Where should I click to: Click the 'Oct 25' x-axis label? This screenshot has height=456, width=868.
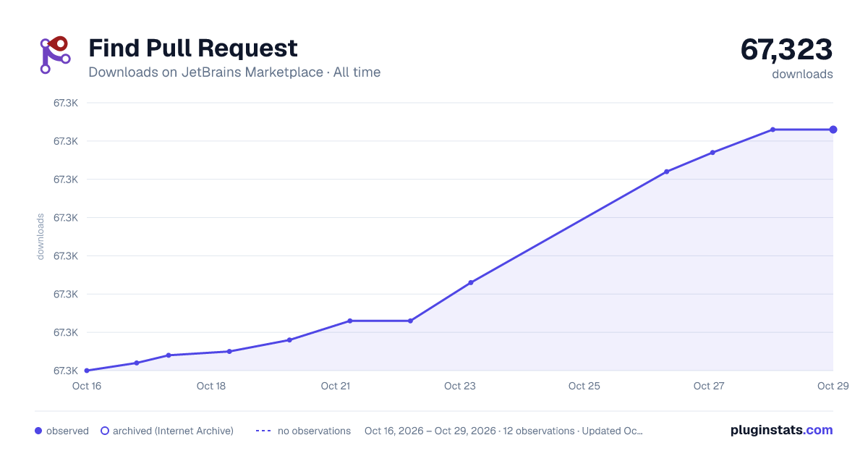tap(584, 386)
